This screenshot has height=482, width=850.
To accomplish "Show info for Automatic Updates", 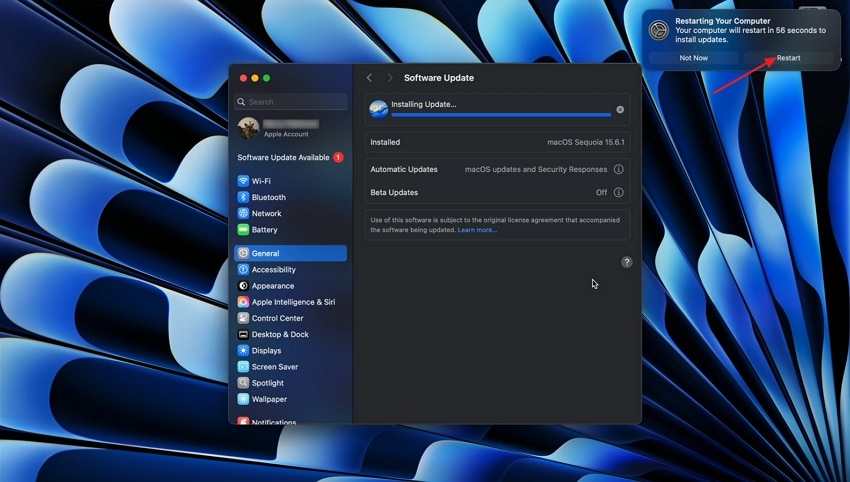I will 619,169.
